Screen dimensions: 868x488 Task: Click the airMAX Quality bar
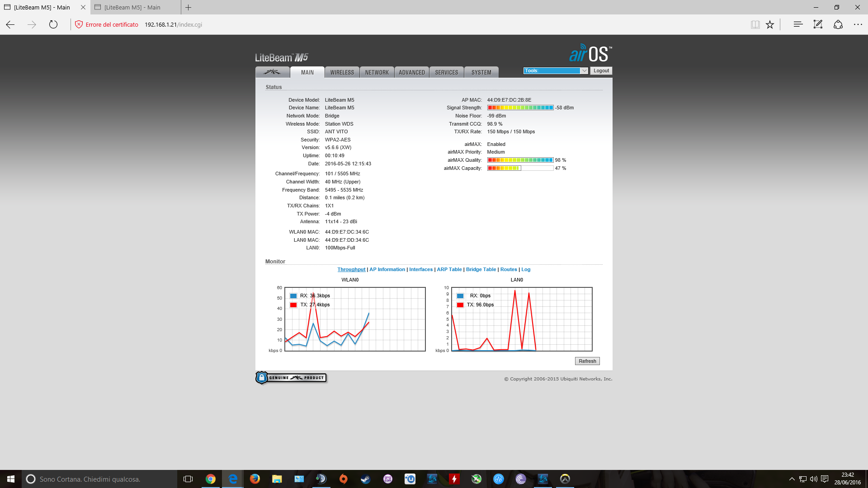click(x=520, y=160)
